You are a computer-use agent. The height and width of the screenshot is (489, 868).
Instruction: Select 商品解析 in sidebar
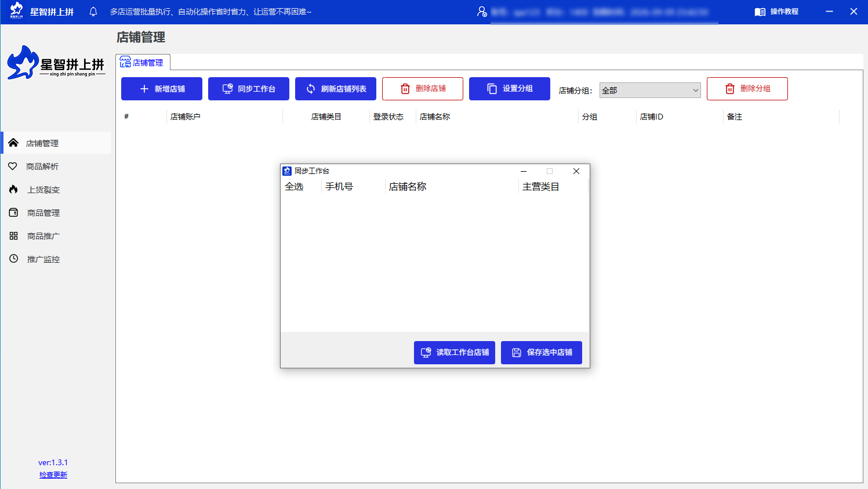click(42, 166)
